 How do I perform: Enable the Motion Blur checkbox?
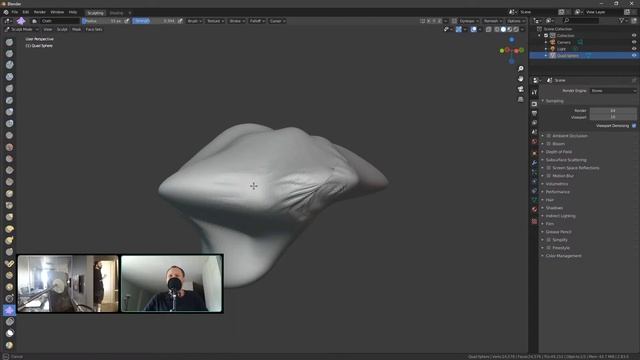click(x=549, y=176)
